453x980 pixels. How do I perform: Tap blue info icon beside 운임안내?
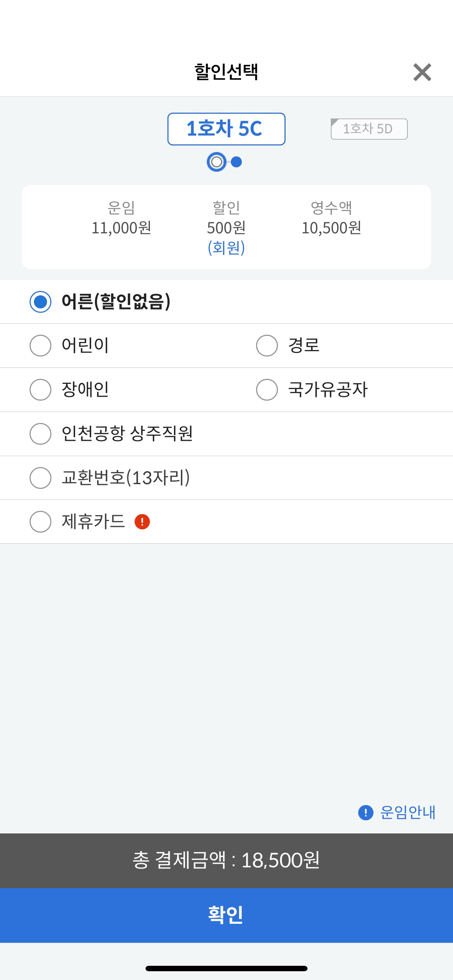pyautogui.click(x=365, y=813)
